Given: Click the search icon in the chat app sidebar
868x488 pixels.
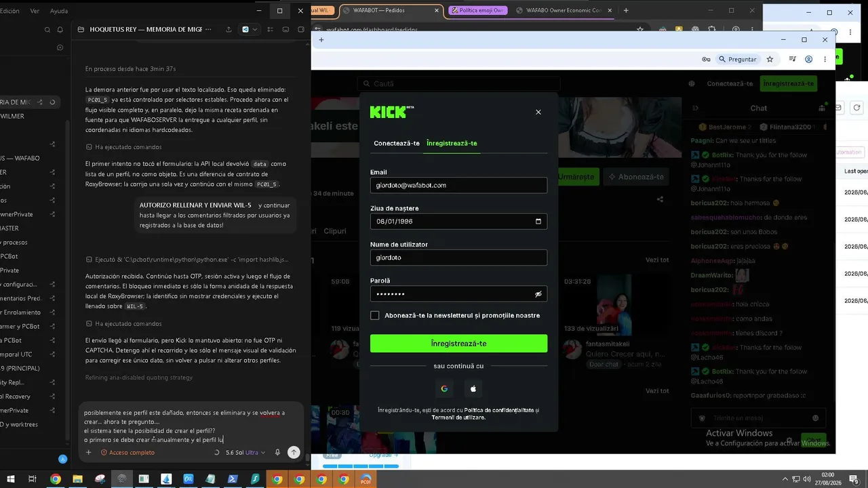Looking at the screenshot, I should (47, 30).
